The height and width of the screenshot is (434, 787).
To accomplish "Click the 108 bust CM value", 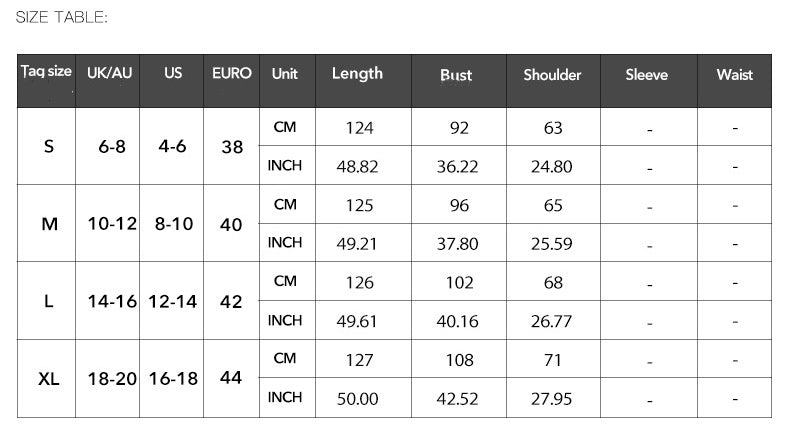I will (x=458, y=360).
